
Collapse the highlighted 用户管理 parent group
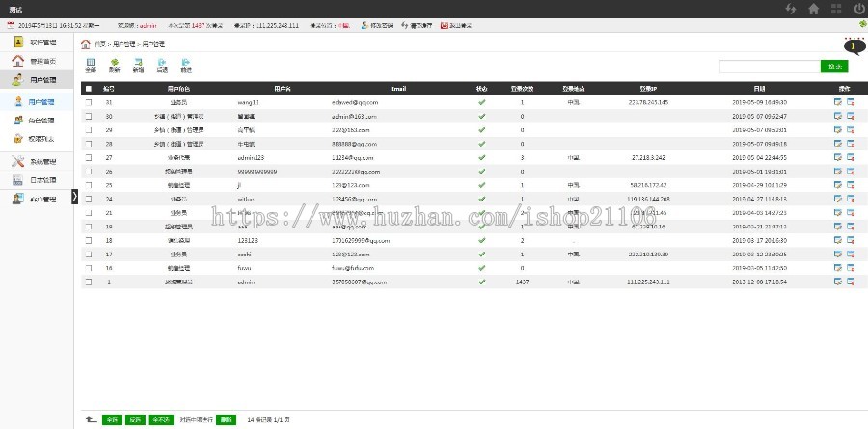point(37,80)
